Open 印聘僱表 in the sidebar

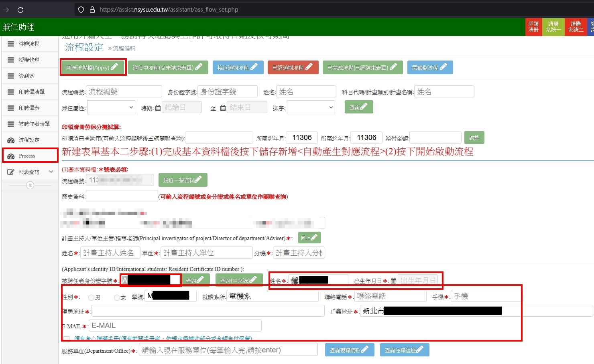[x=30, y=108]
